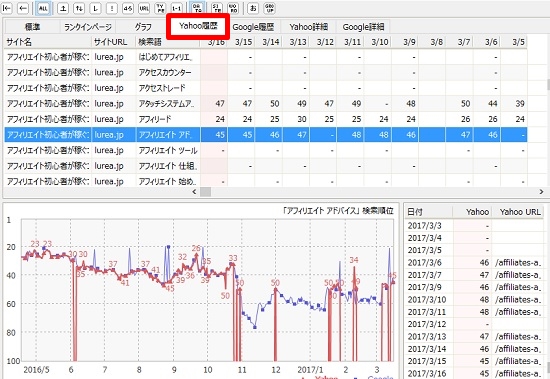This screenshot has height=379, width=550.
Task: Click the left arrow back icon
Action: (x=23, y=8)
